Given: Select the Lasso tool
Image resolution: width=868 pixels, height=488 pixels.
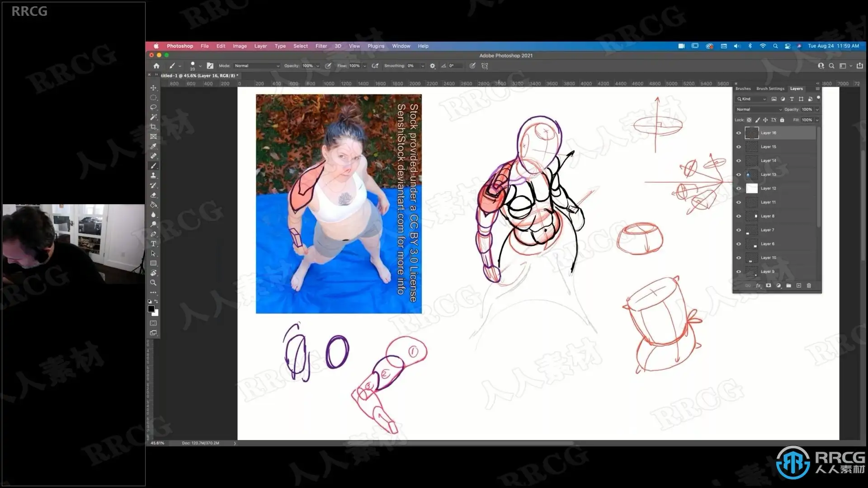Looking at the screenshot, I should 153,107.
